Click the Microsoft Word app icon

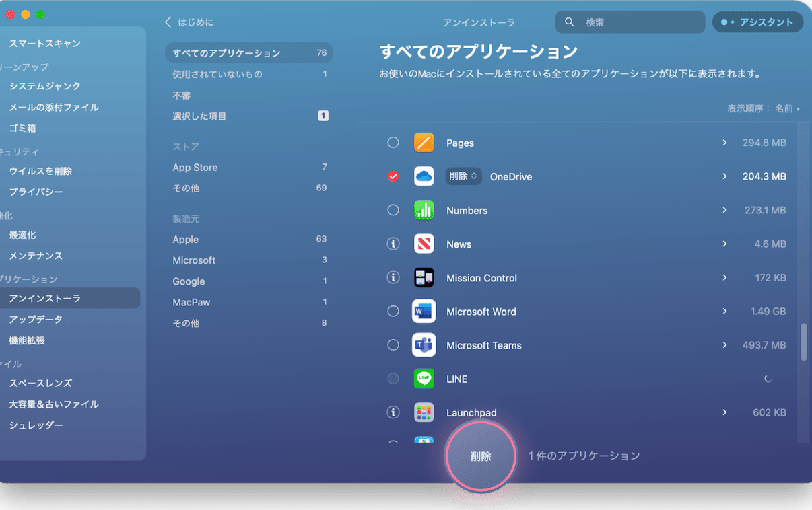(424, 311)
